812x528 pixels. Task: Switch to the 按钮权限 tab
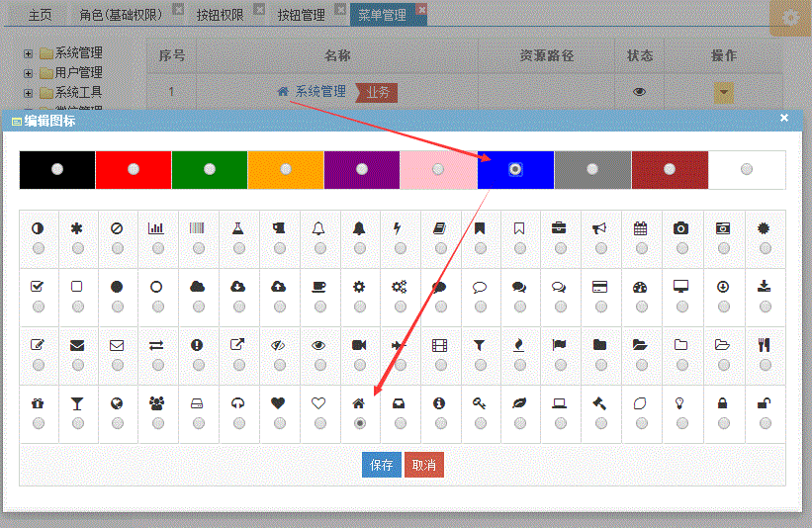pos(221,15)
